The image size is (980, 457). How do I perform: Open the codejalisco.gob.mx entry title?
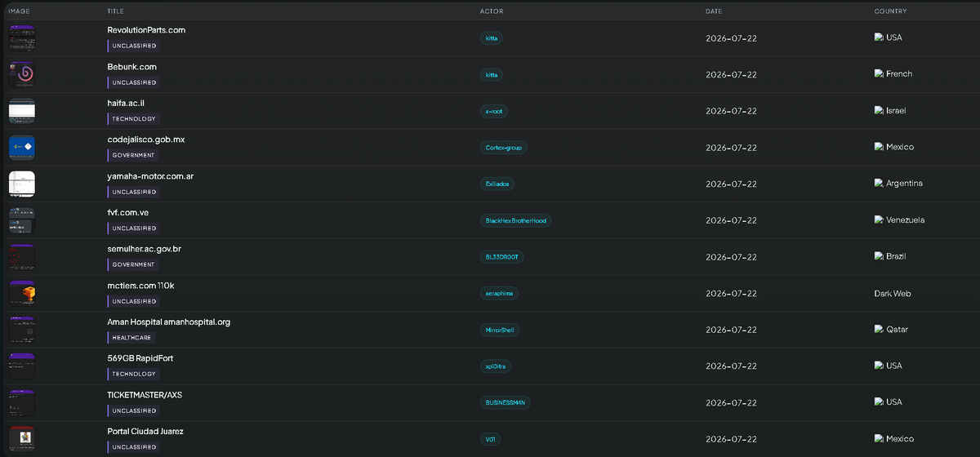click(x=146, y=140)
